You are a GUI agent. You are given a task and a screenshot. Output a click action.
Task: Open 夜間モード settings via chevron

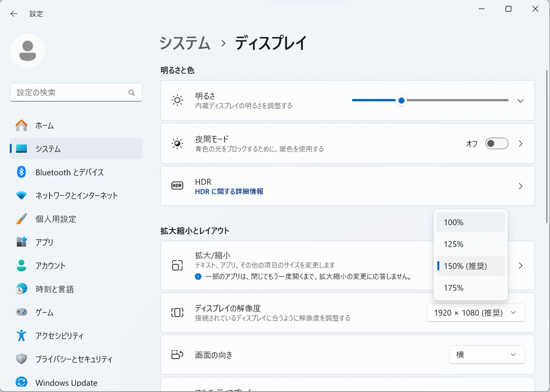pos(520,143)
